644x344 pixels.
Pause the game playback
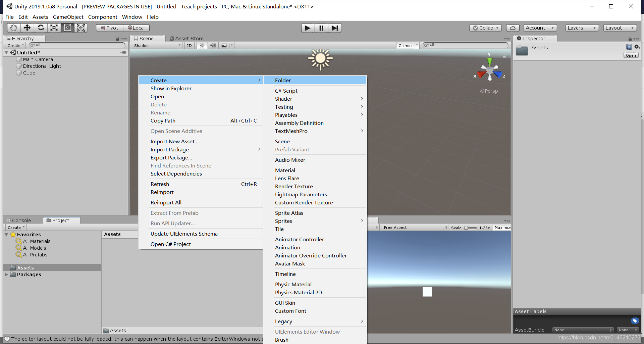[321, 28]
